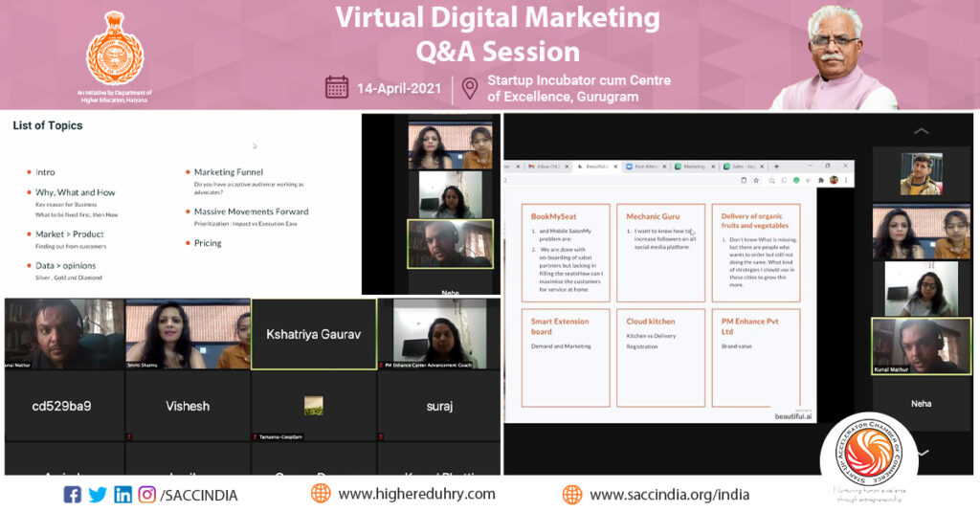Click the green extension icon in the browser toolbar
The width and height of the screenshot is (980, 512).
tap(796, 180)
